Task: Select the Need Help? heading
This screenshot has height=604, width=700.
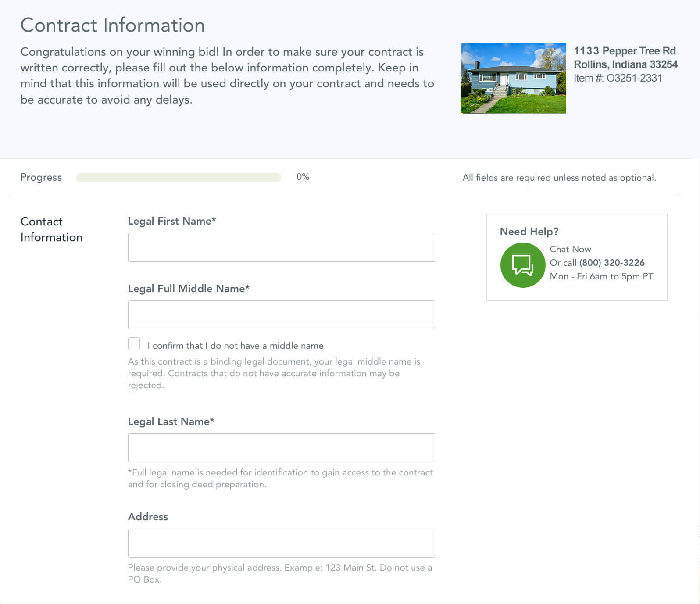Action: tap(529, 232)
